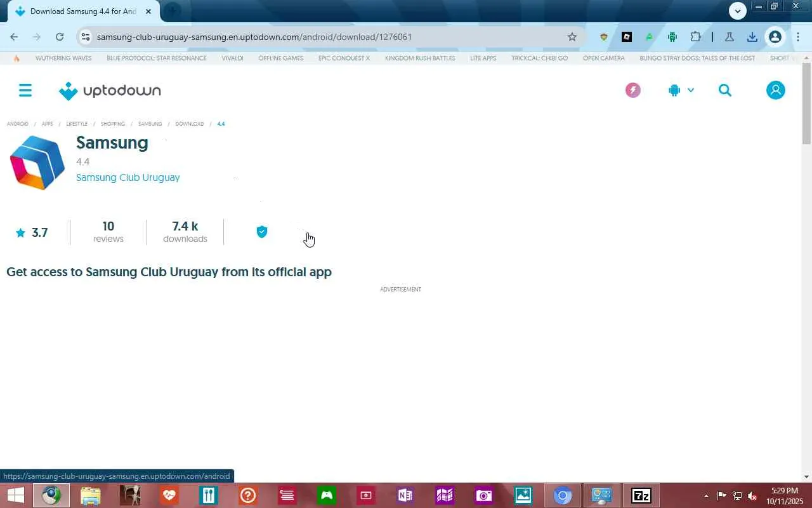Viewport: 812px width, 508px height.
Task: Go to the SHOPPING breadcrumb
Action: (113, 124)
